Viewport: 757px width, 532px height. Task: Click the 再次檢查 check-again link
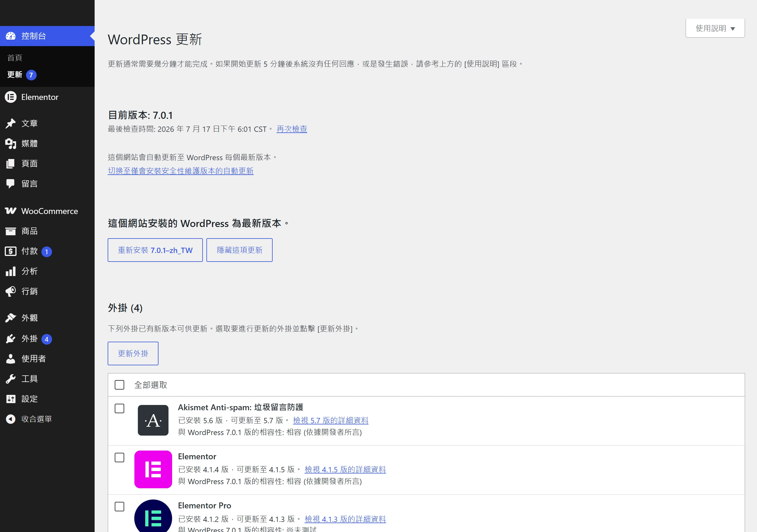(x=292, y=129)
